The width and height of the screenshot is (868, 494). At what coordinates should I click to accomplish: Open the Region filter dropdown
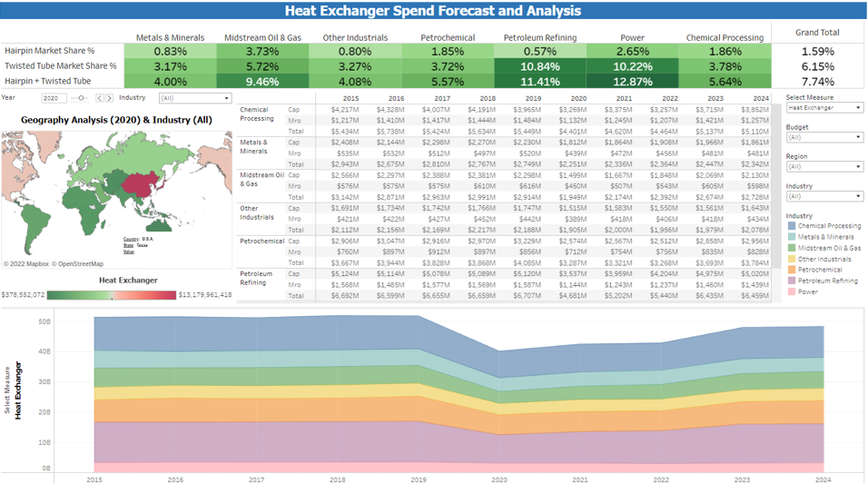tap(824, 167)
